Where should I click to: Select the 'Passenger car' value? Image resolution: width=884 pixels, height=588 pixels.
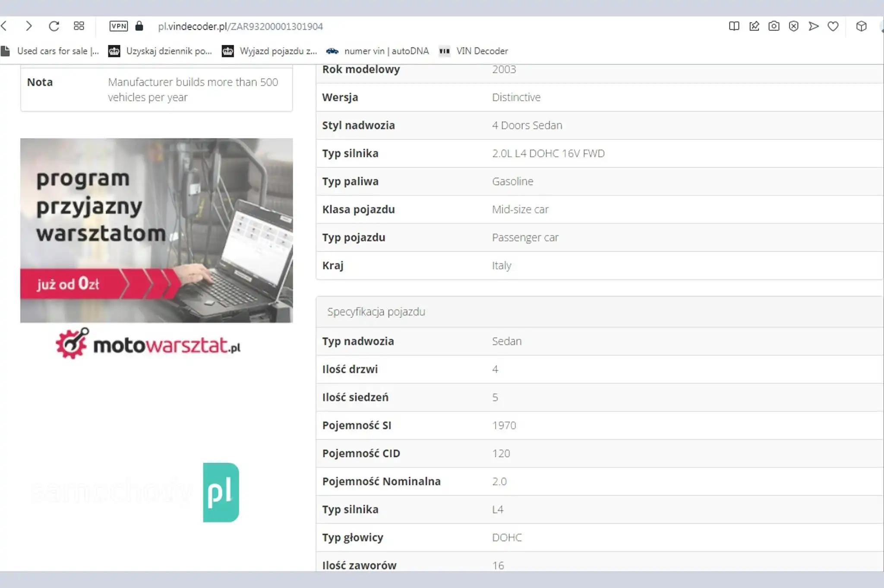525,237
